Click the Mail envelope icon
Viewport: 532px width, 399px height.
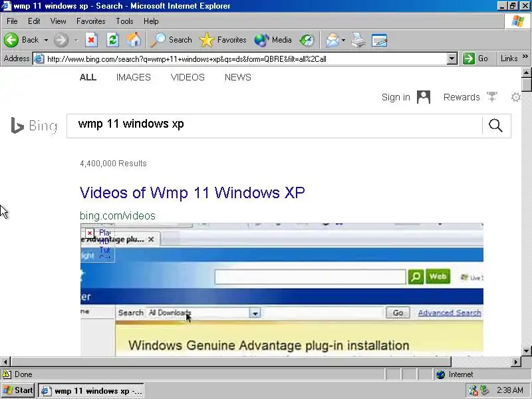pos(332,40)
